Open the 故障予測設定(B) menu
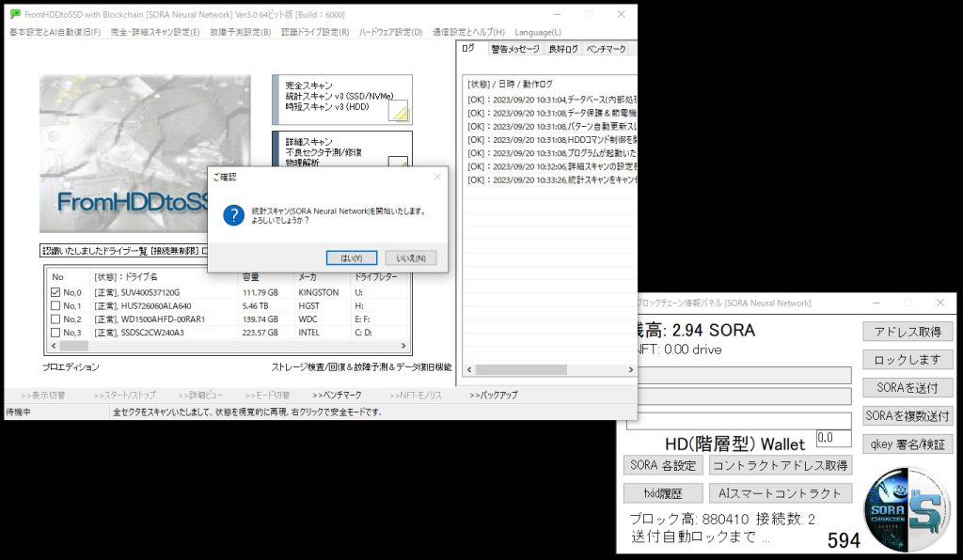Screen dimensions: 963x560 (x=240, y=32)
